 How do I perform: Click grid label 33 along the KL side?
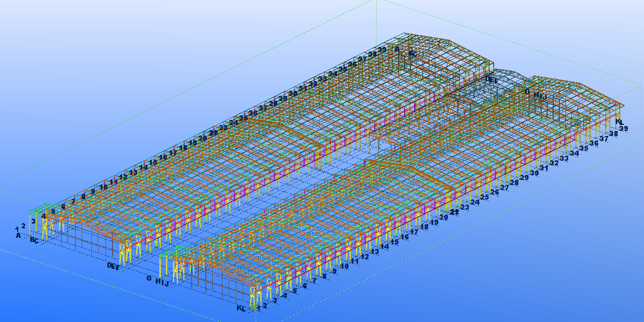click(x=564, y=158)
